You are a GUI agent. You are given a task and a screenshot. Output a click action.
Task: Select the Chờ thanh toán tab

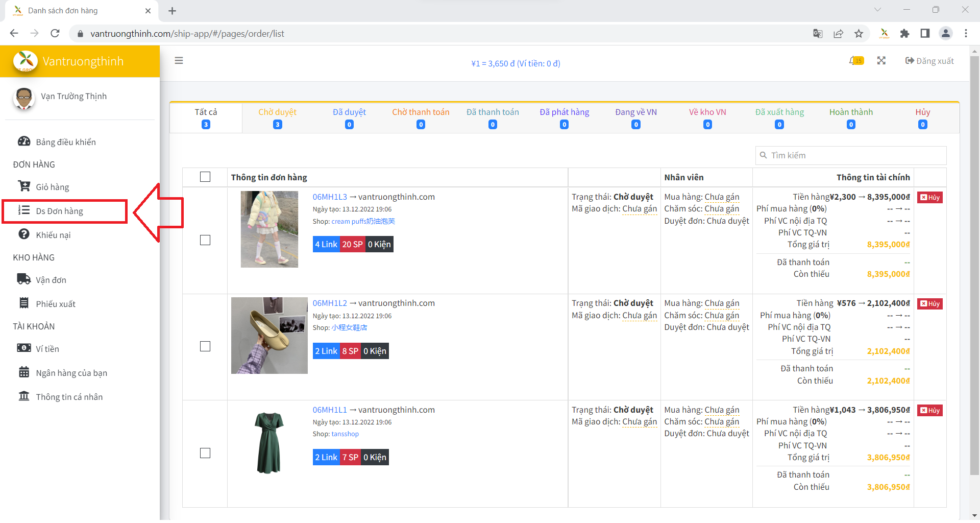point(421,118)
